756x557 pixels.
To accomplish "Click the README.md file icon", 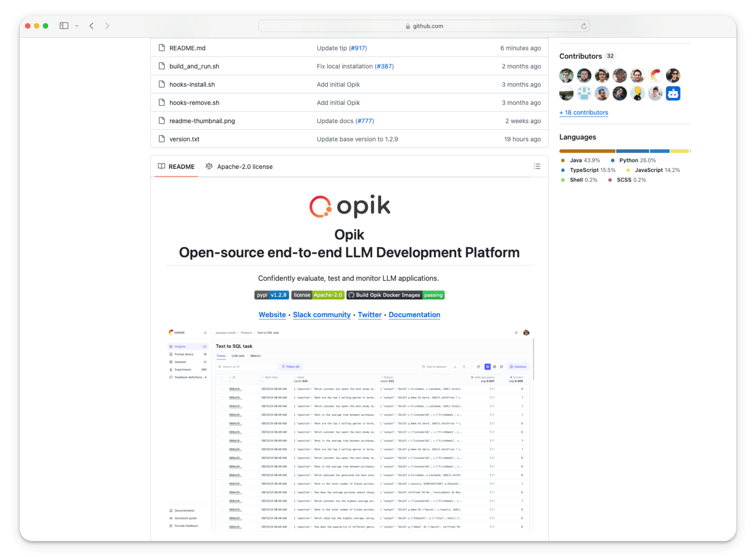I will pyautogui.click(x=161, y=48).
